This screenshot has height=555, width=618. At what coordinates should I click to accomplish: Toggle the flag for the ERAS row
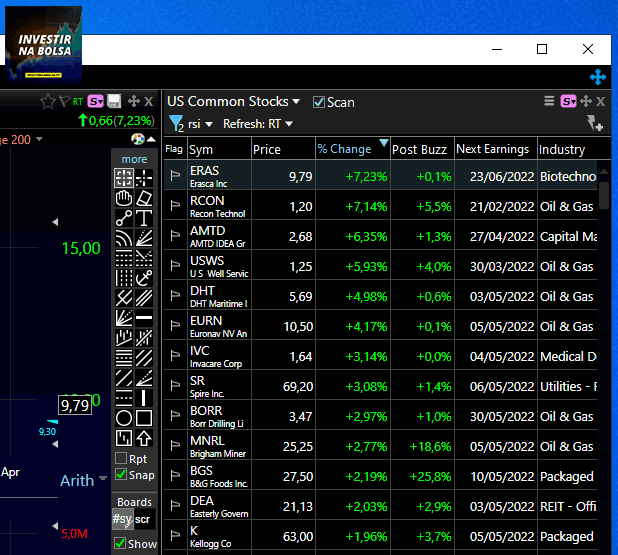click(175, 175)
